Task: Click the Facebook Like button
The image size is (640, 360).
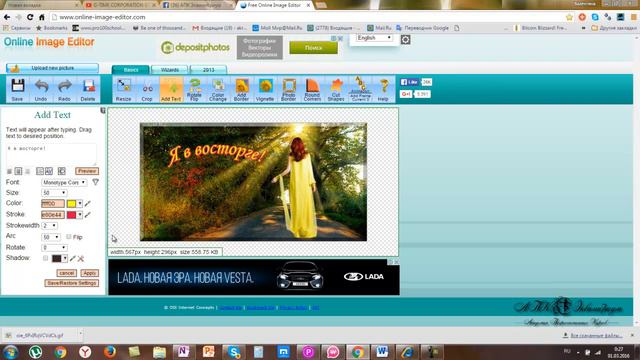Action: tap(409, 82)
